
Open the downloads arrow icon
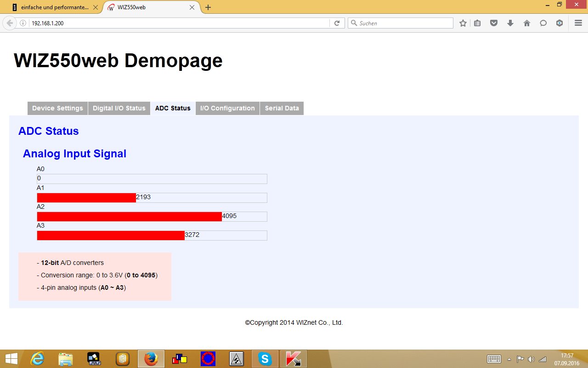(510, 23)
